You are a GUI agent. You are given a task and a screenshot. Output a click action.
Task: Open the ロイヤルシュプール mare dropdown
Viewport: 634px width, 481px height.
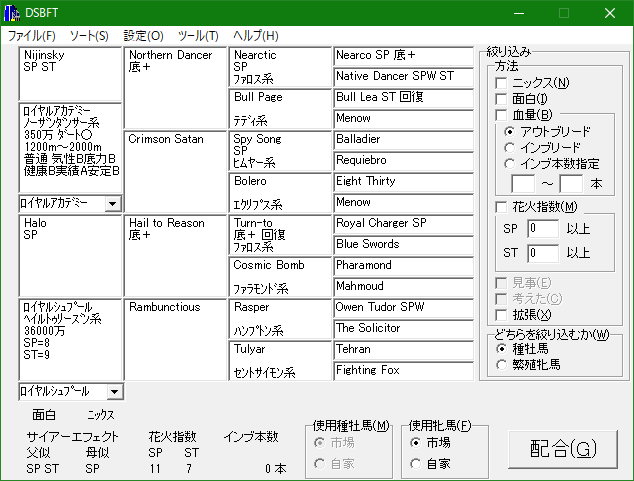tap(114, 391)
